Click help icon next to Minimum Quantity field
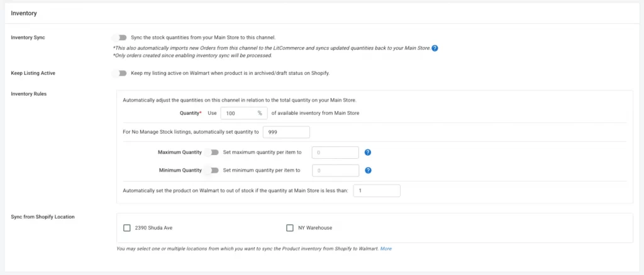The height and width of the screenshot is (275, 644). 368,170
